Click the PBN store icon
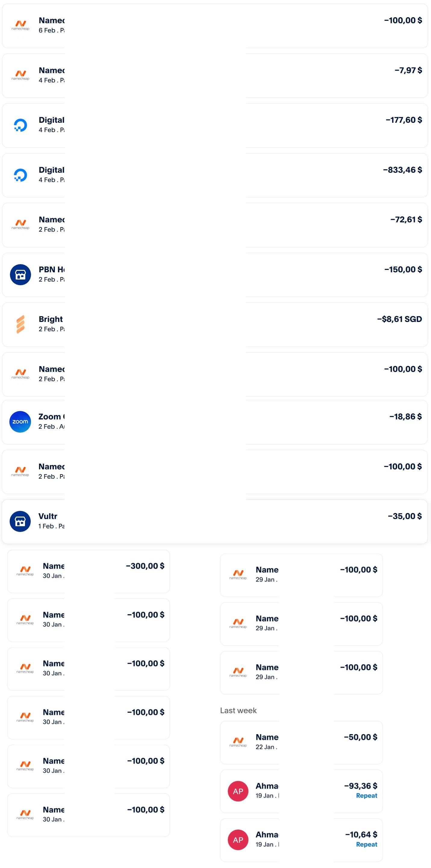The image size is (431, 868). click(x=20, y=275)
